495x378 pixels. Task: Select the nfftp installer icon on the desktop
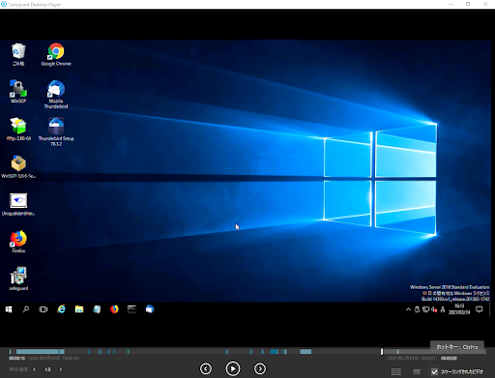pos(19,129)
